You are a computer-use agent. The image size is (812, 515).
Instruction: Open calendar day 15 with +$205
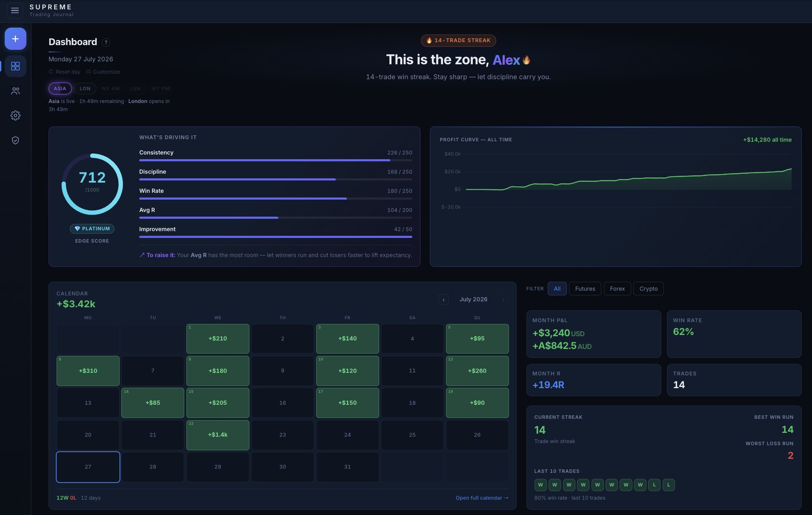pyautogui.click(x=218, y=403)
